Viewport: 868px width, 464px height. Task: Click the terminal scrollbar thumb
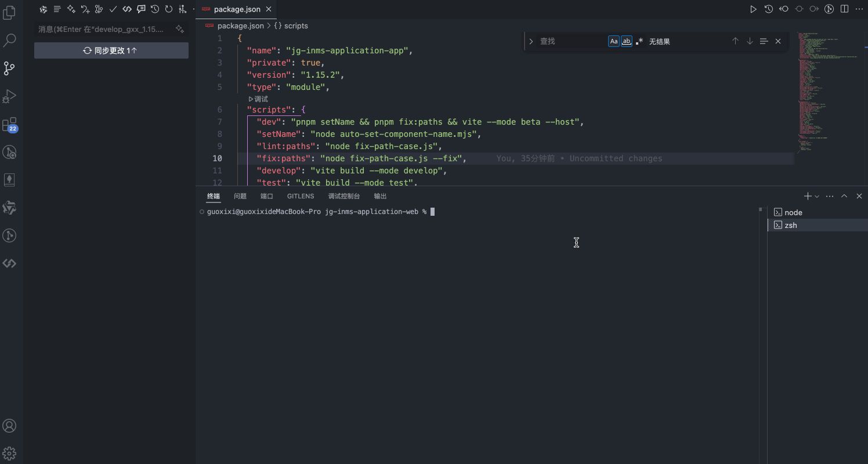[x=760, y=209]
